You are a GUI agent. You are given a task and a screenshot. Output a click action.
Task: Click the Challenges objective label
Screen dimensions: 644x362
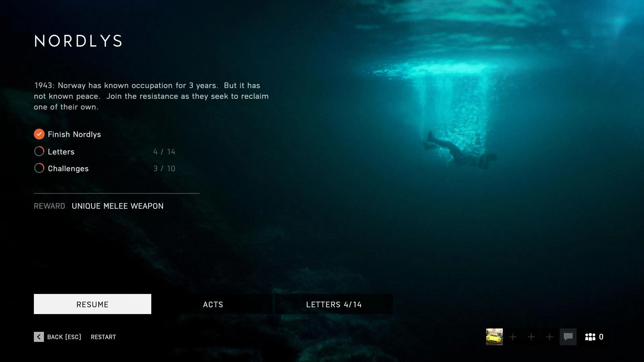(68, 169)
